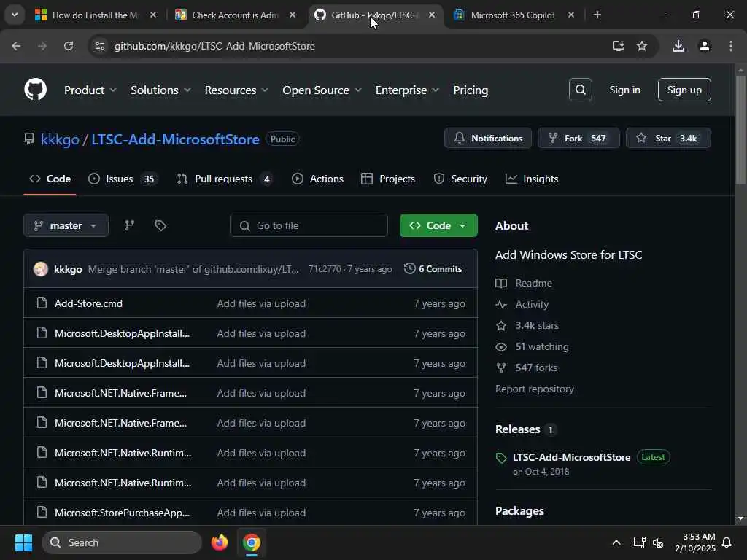Viewport: 747px width, 560px height.
Task: Open 6 Commits history link
Action: [x=433, y=269]
